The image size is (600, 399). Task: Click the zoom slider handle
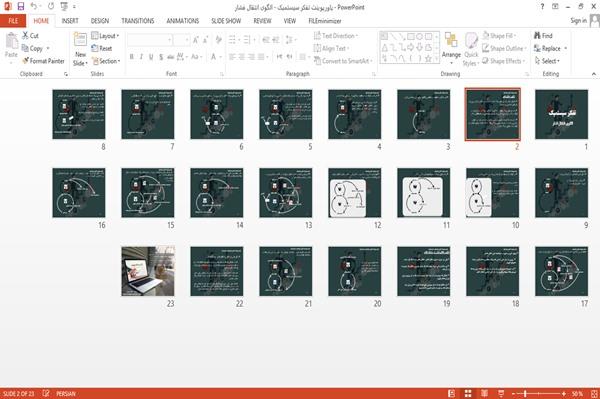click(525, 394)
